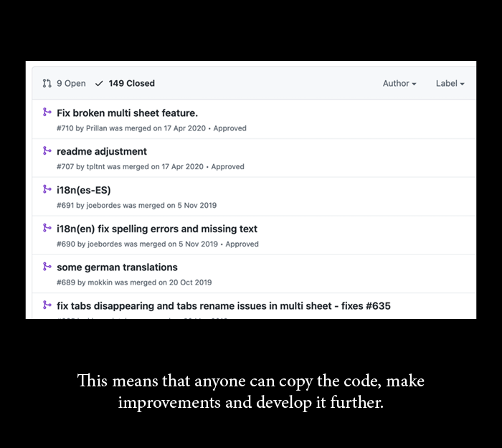This screenshot has width=502, height=448.
Task: Open the 'i18n(es-ES)' pull request title
Action: click(x=84, y=190)
